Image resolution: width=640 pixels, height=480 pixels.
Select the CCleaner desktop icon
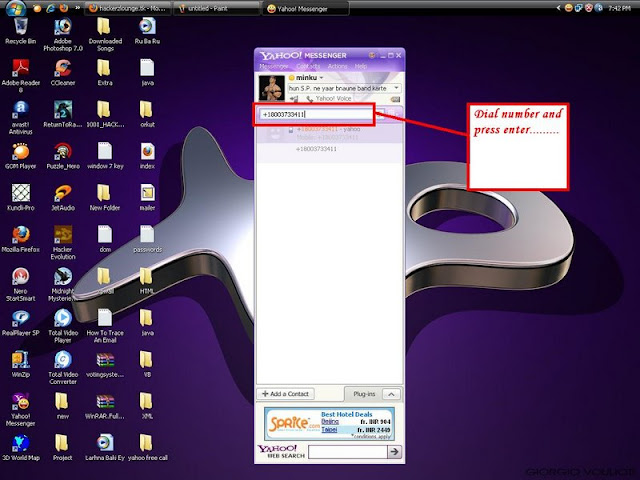(x=63, y=72)
